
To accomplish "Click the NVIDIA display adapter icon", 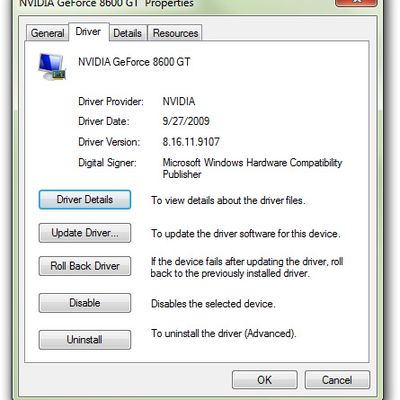I will click(x=52, y=67).
